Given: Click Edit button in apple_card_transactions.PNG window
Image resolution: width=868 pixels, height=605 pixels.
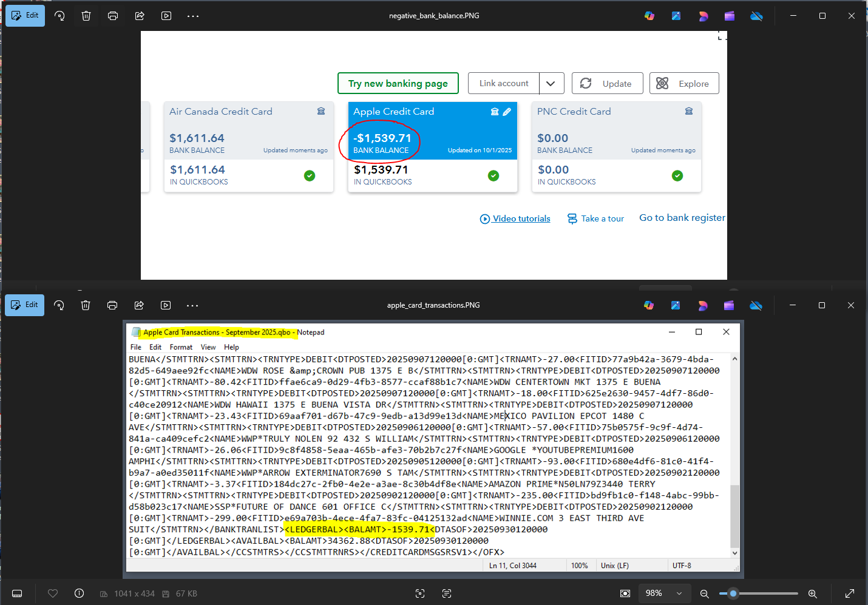Looking at the screenshot, I should (x=25, y=305).
